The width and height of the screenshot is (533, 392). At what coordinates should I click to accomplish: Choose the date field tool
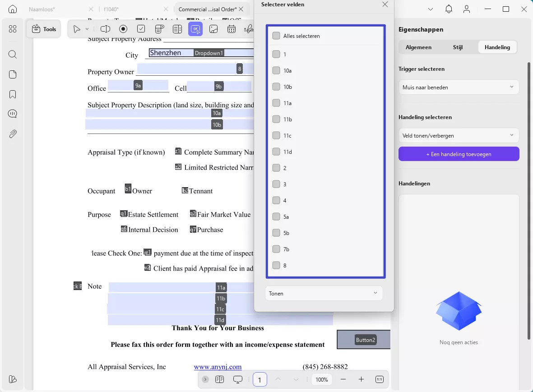(232, 29)
